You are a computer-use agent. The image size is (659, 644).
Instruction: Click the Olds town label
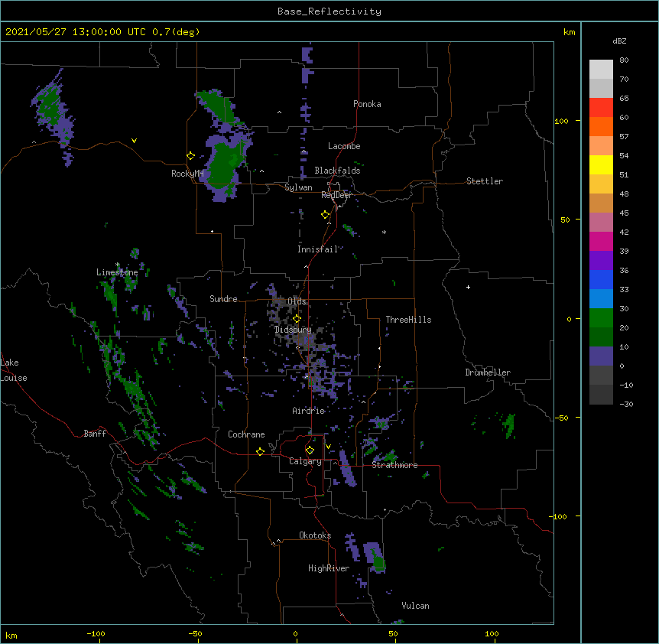297,301
